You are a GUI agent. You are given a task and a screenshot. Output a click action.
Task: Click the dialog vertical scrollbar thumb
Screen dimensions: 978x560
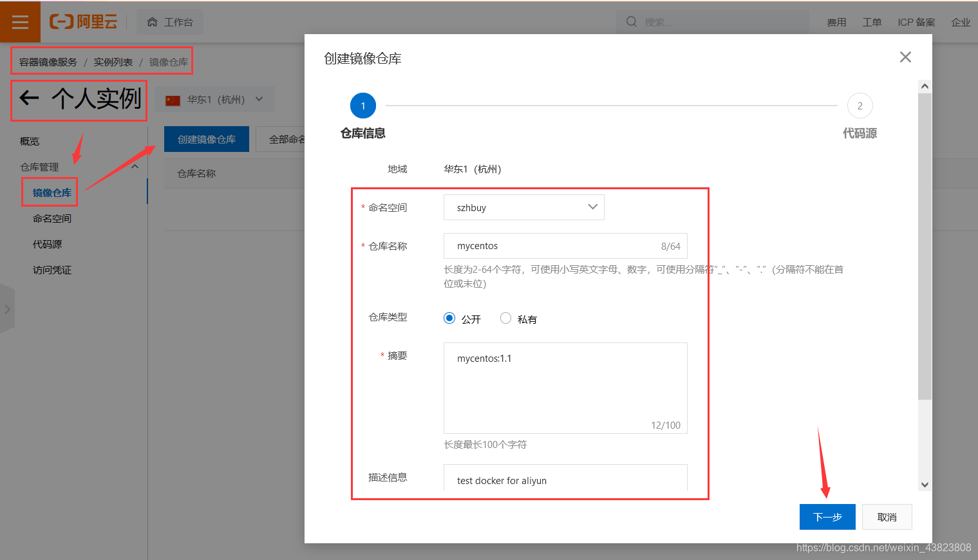click(925, 246)
